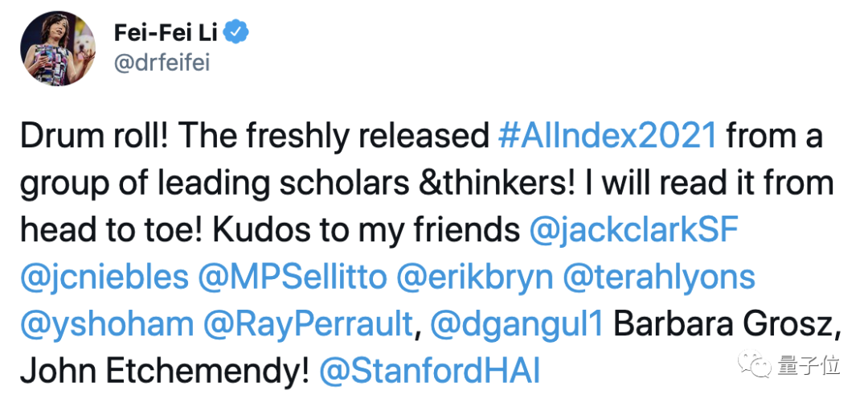Open the @dgangul1 mention
This screenshot has height=403, width=868.
(x=516, y=324)
